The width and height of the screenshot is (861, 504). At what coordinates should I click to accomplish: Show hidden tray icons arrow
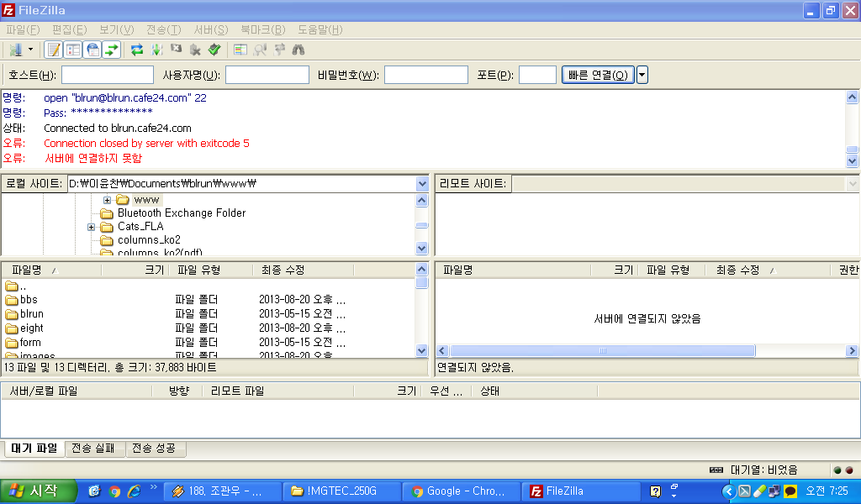click(x=729, y=491)
